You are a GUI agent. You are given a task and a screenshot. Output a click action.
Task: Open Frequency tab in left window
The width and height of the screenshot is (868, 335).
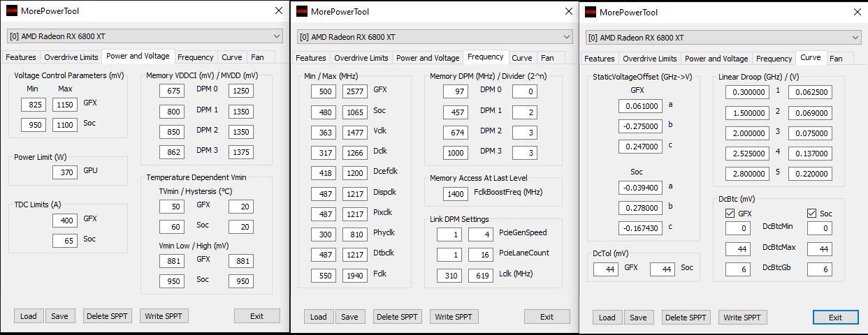pyautogui.click(x=195, y=57)
